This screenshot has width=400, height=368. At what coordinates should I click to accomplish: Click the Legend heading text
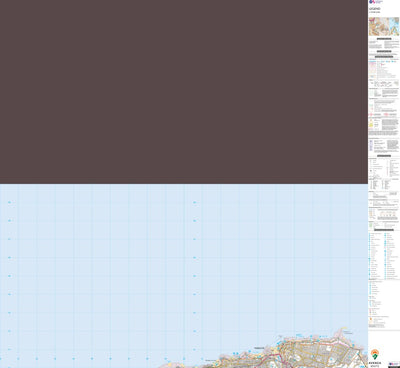[x=374, y=9]
